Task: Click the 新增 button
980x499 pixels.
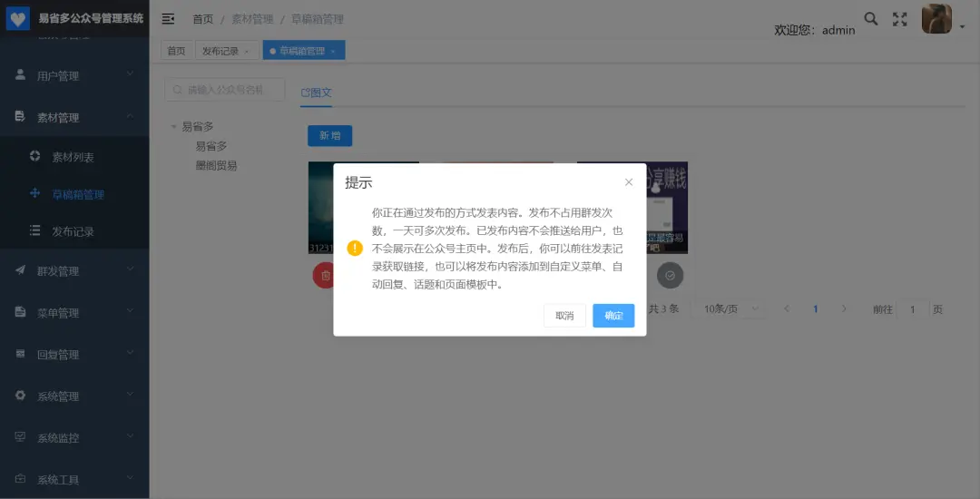Action: pos(329,135)
